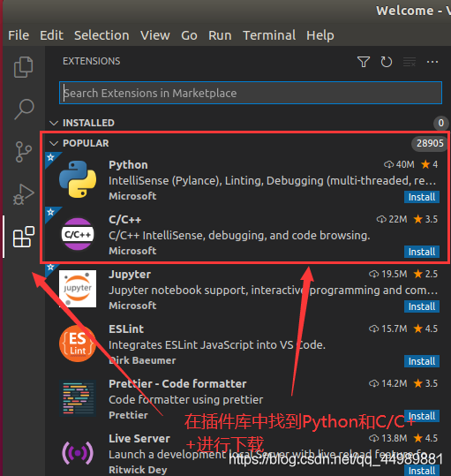
Task: Click the Python download count icon
Action: tap(388, 164)
